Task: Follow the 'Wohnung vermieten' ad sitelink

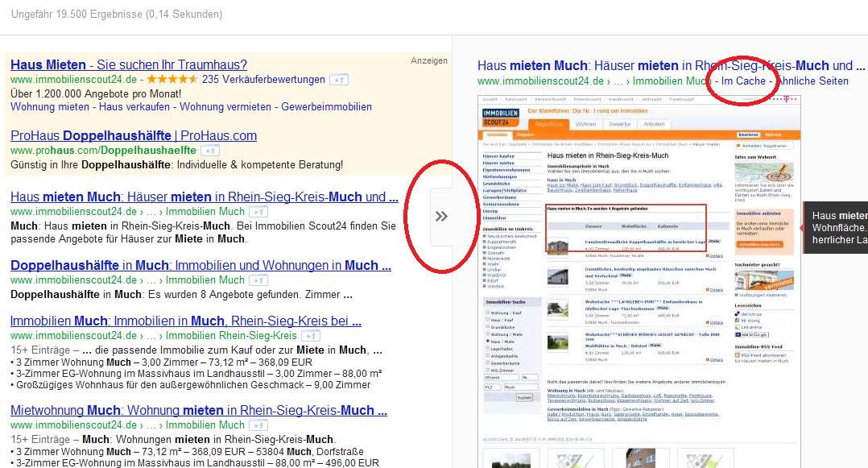Action: tap(225, 107)
